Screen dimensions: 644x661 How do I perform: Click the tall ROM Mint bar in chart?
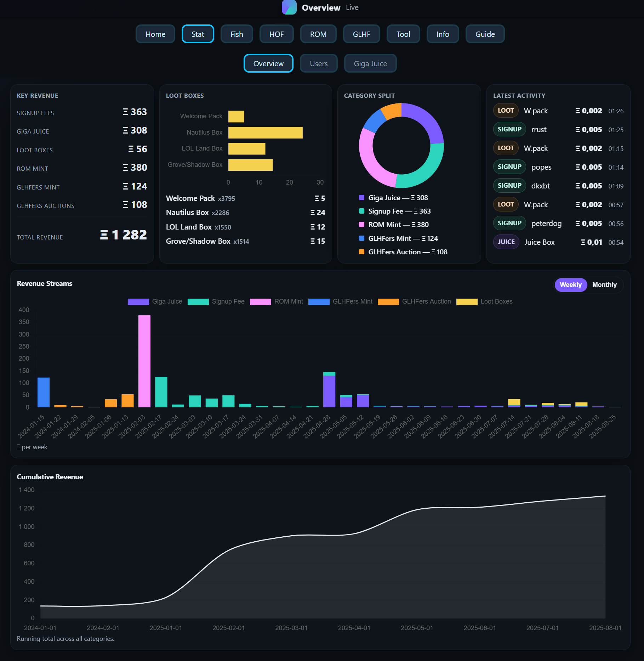tap(144, 361)
